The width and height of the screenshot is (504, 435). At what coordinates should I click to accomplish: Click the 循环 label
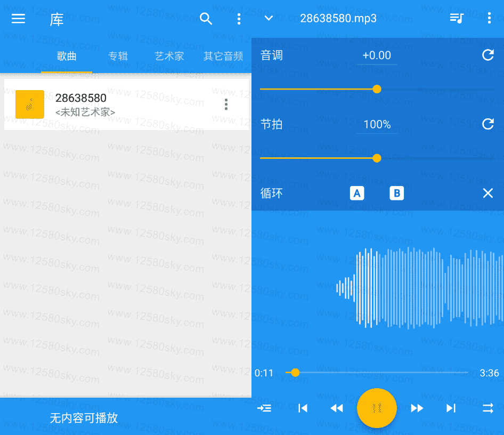272,193
